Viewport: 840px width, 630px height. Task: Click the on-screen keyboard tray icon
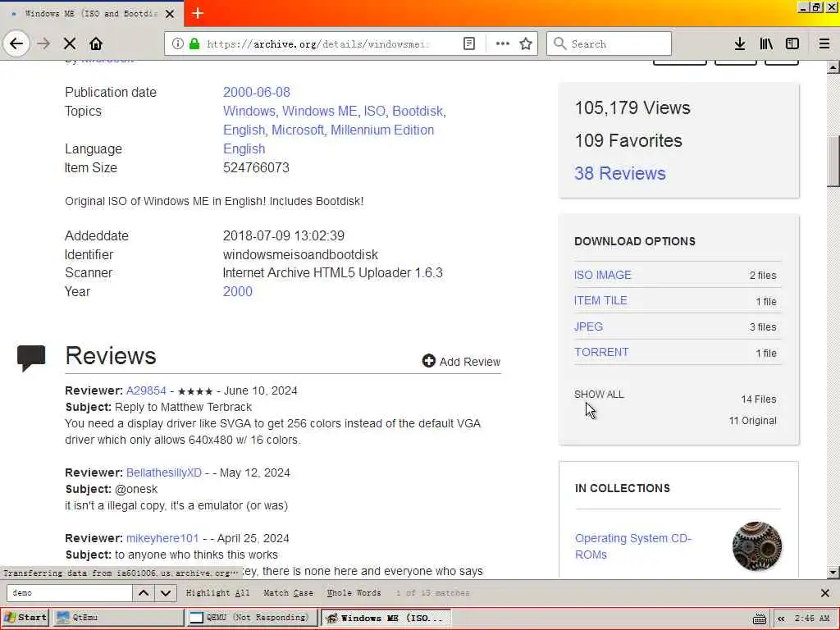click(x=759, y=619)
